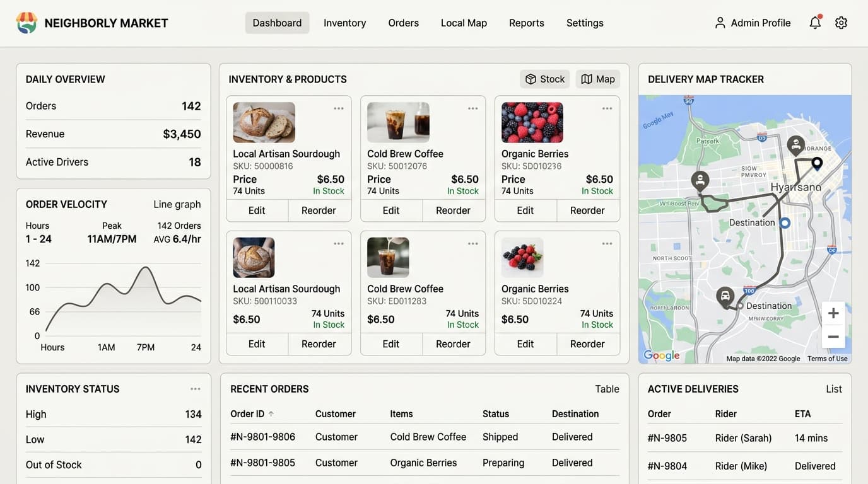
Task: Reorder the SKU 5D010224 berries
Action: (587, 344)
